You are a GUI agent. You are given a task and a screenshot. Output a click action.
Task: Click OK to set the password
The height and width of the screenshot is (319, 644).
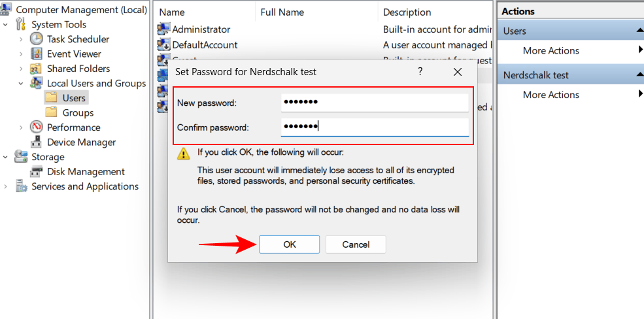pyautogui.click(x=289, y=244)
